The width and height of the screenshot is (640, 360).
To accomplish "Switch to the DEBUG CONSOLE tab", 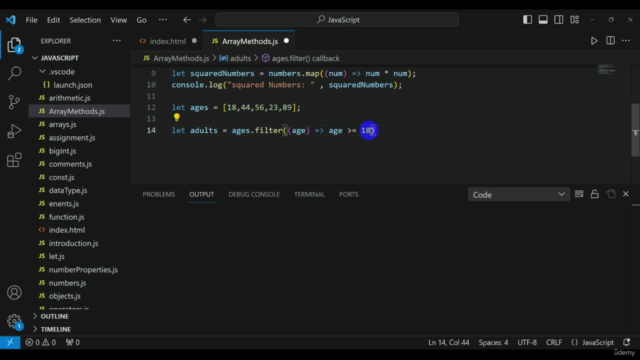I will (254, 194).
